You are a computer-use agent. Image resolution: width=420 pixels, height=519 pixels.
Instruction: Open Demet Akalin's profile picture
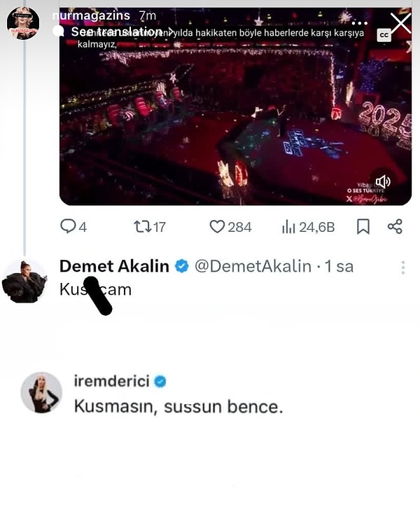24,281
